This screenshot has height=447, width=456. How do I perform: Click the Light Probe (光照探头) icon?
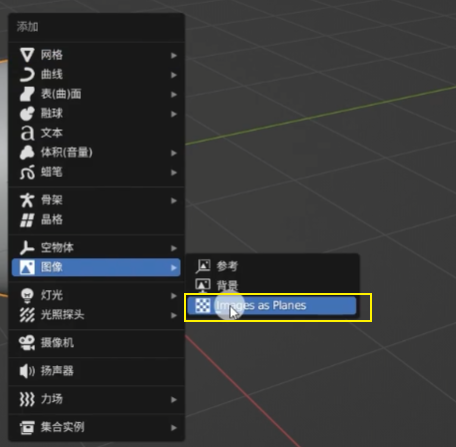27,315
